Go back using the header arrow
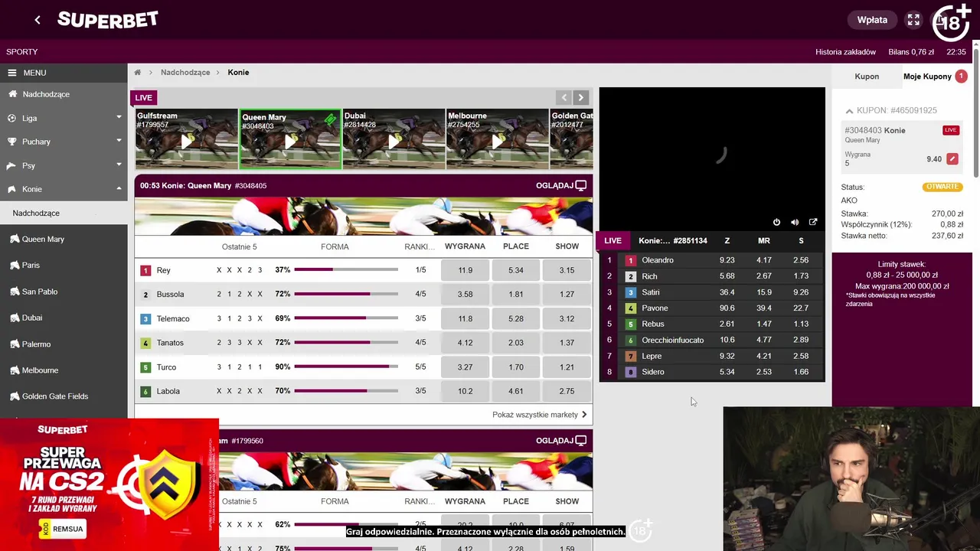The image size is (980, 551). pyautogui.click(x=38, y=20)
